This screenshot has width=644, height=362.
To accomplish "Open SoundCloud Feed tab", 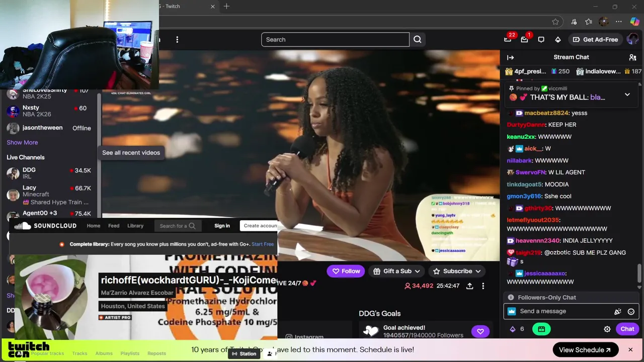I will [114, 226].
